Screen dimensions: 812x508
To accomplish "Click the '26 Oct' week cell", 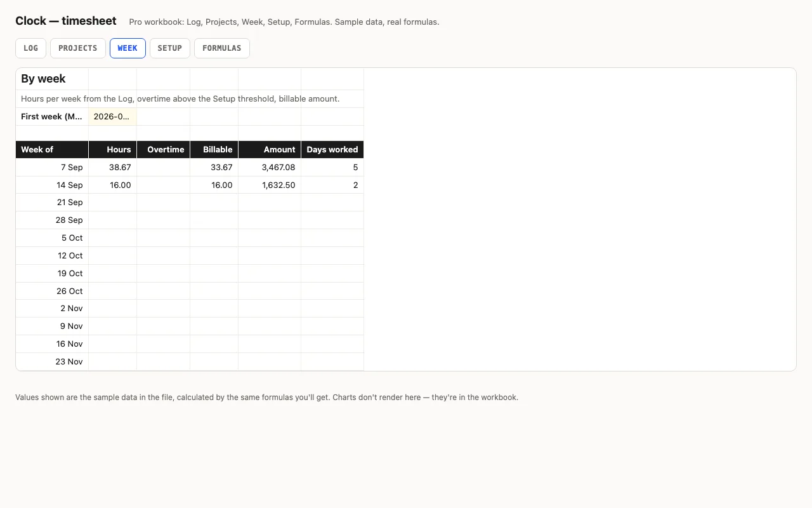I will (52, 291).
